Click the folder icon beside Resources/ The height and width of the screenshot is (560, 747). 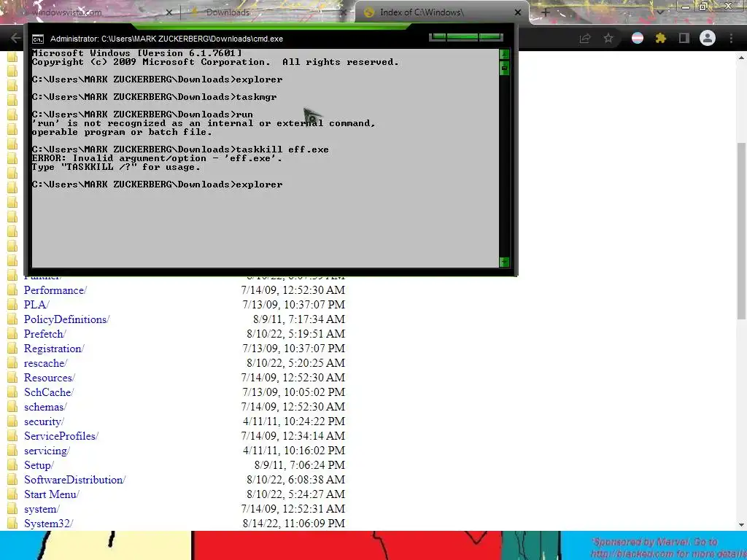click(12, 378)
